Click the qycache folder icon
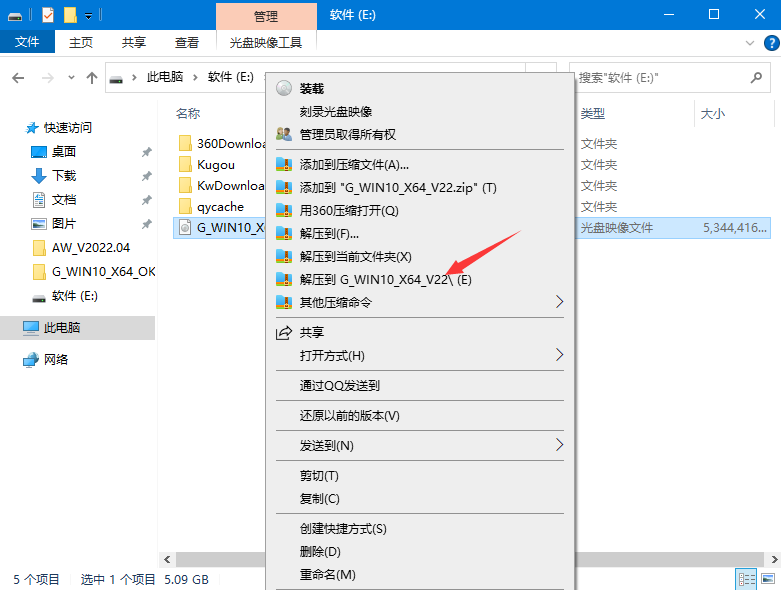 [185, 206]
